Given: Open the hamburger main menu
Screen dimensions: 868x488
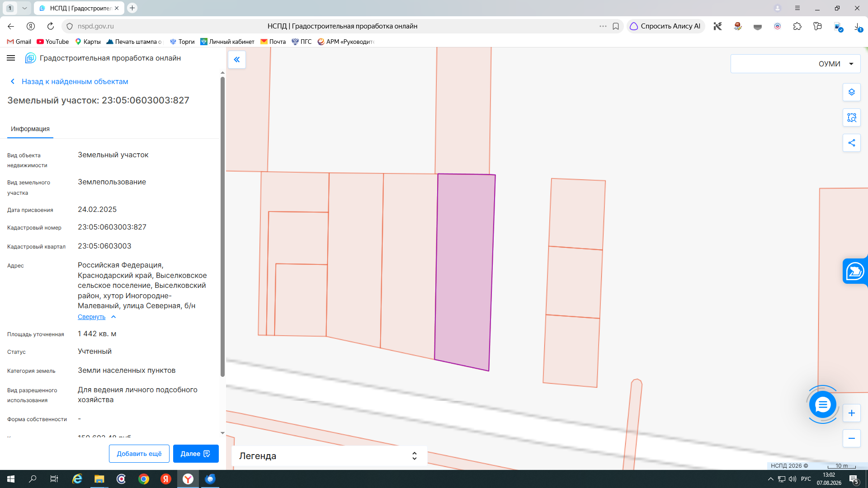Looking at the screenshot, I should tap(11, 58).
